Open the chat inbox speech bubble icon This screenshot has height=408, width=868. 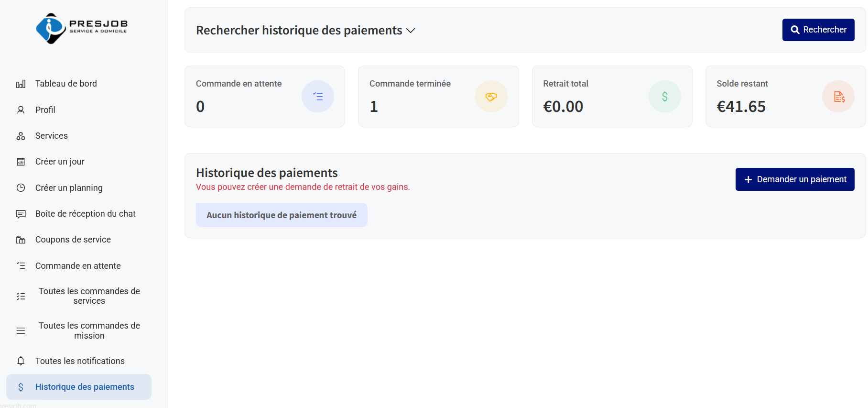[21, 214]
